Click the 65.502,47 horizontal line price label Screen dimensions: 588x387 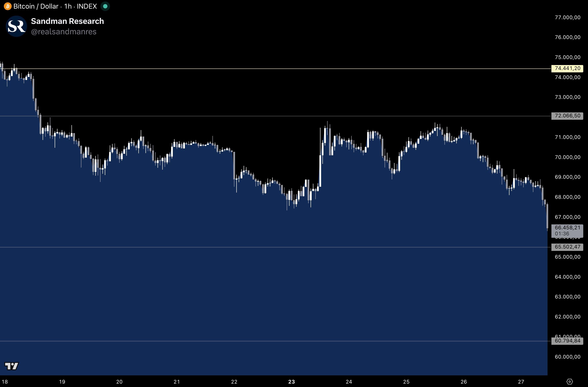[x=567, y=247]
